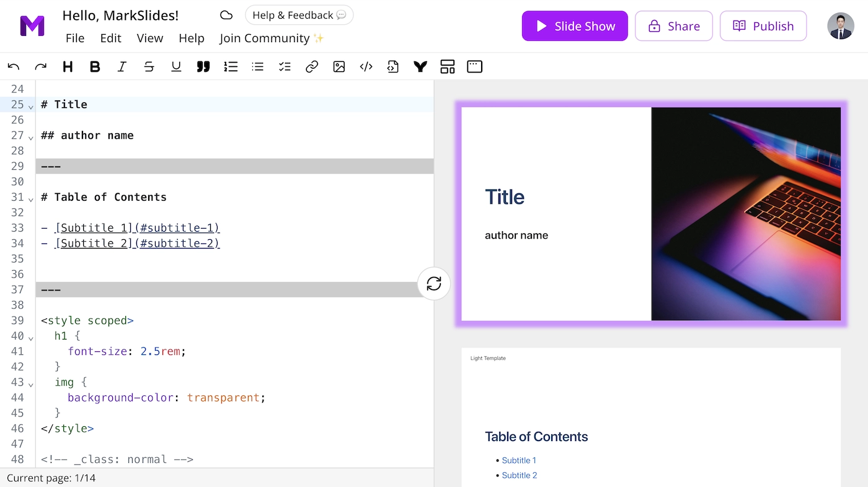868x487 pixels.
Task: Insert a blockquote
Action: [203, 66]
